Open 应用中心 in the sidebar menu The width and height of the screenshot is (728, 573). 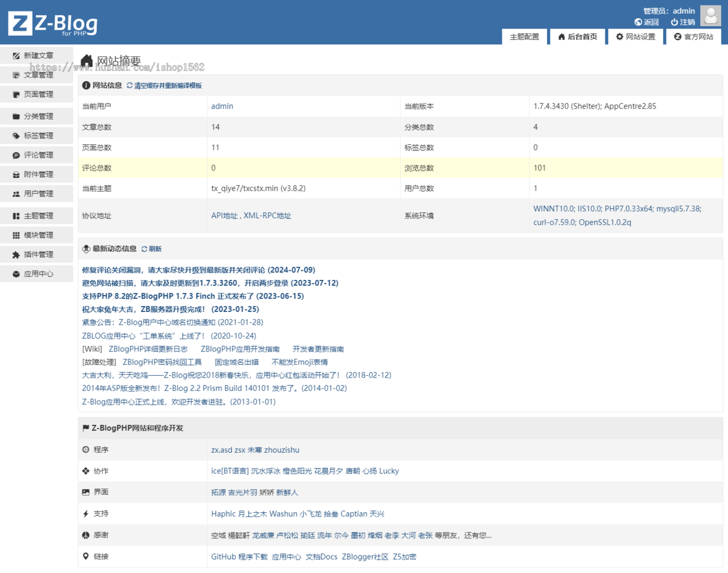[x=36, y=274]
